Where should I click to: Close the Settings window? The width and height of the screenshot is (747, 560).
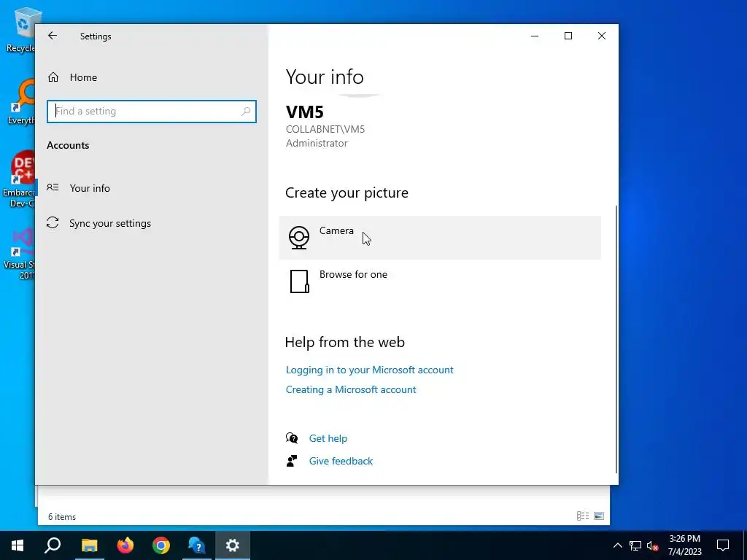(602, 36)
